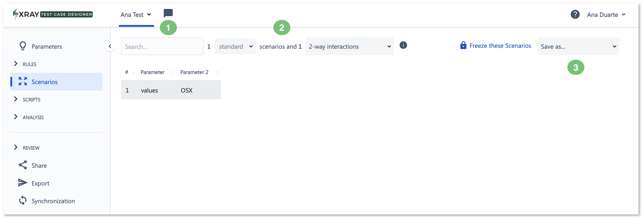Click the Export paper plane icon
This screenshot has height=220, width=644.
pos(23,183)
